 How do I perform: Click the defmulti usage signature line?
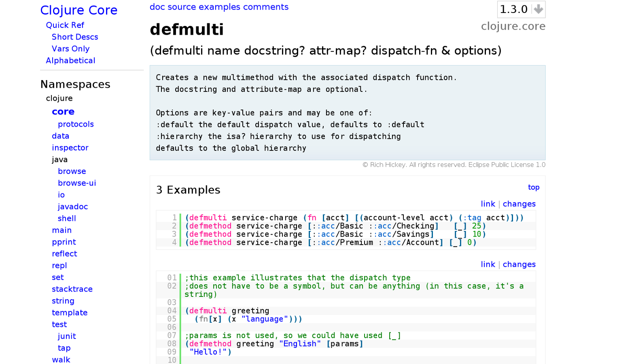click(x=326, y=51)
